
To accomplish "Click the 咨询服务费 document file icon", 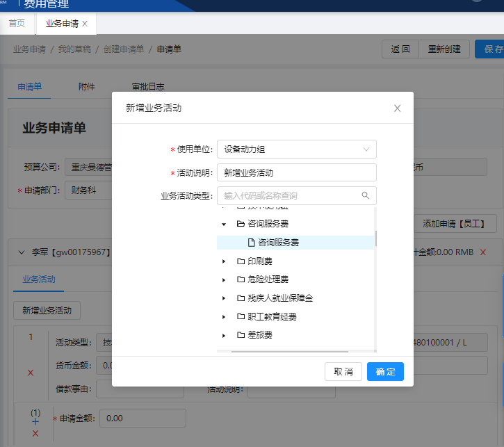I will tap(252, 243).
